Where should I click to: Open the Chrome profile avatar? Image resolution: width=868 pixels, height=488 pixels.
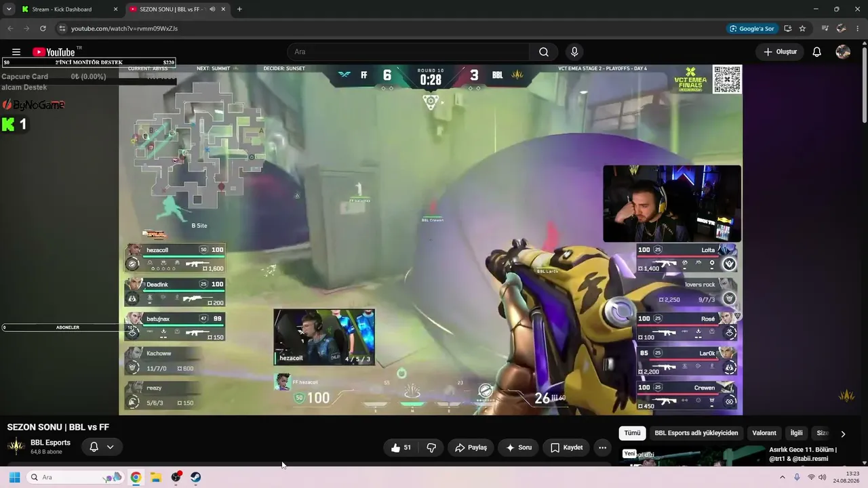pyautogui.click(x=842, y=28)
